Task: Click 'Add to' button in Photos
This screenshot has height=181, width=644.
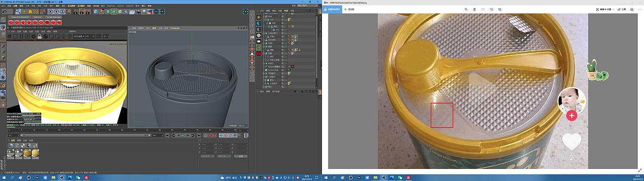Action: tap(349, 9)
